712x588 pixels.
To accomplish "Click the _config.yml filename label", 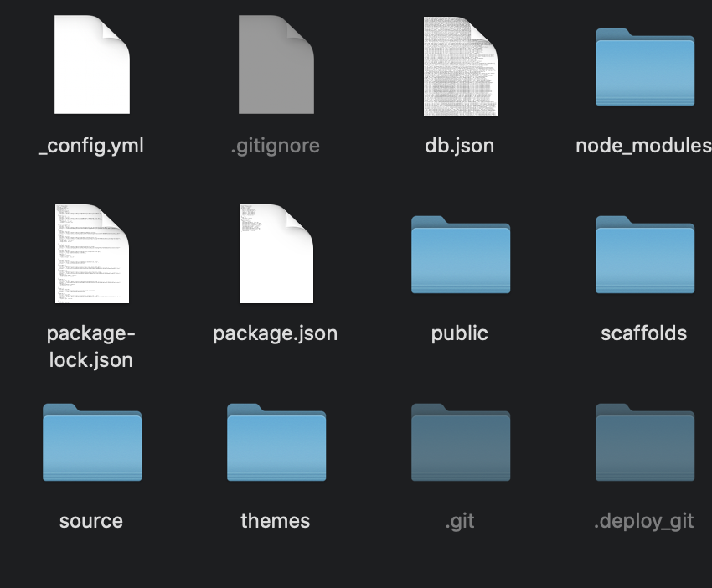I will pyautogui.click(x=91, y=146).
